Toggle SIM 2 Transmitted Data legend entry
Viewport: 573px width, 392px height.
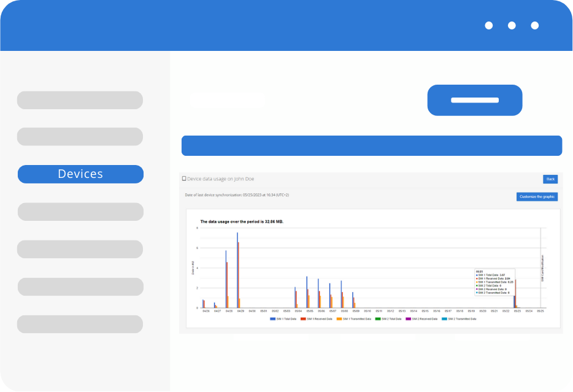pos(459,319)
